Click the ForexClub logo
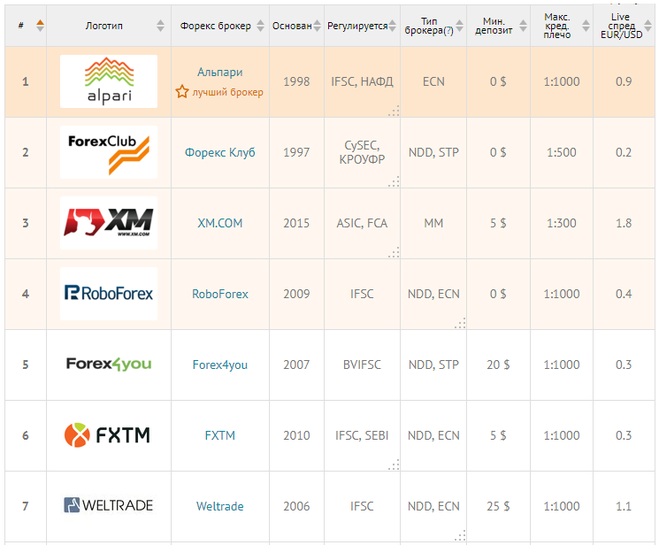The height and width of the screenshot is (545, 659). tap(109, 152)
